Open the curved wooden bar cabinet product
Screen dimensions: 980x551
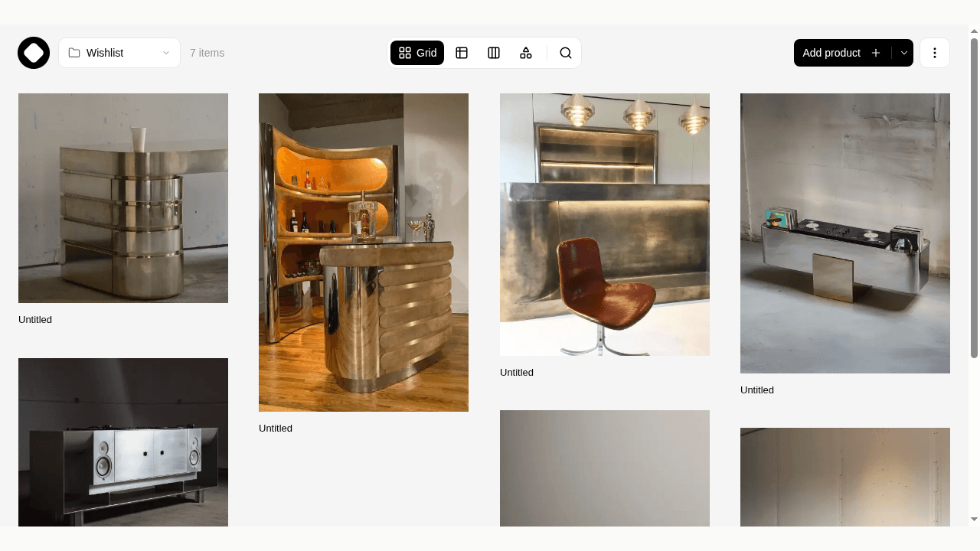point(364,253)
